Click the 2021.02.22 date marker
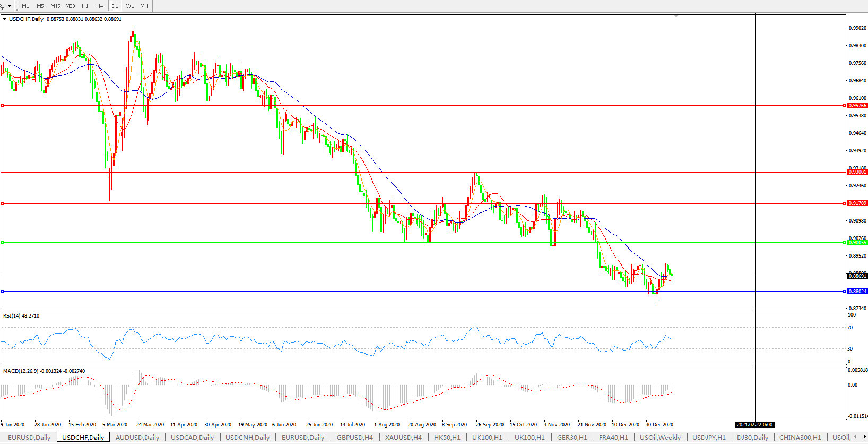Image resolution: width=868 pixels, height=444 pixels. tap(754, 425)
